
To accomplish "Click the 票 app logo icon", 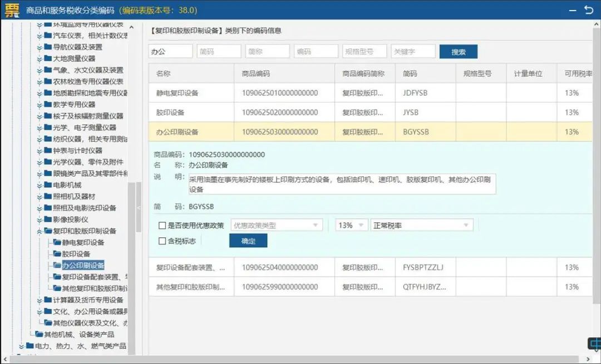I will pos(11,10).
